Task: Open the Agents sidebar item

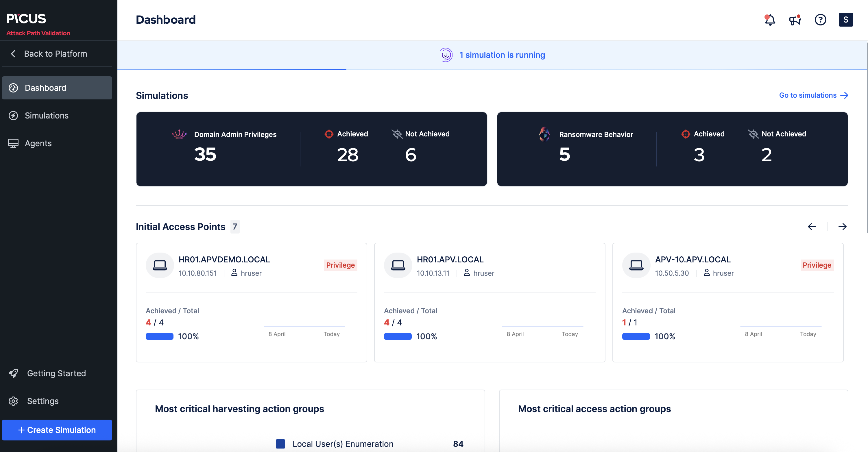Action: point(38,143)
